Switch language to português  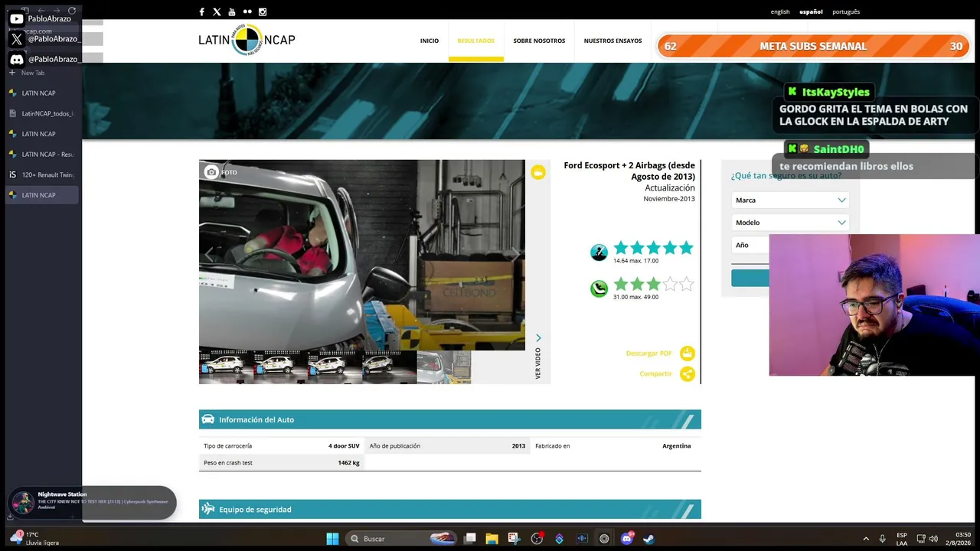[846, 11]
